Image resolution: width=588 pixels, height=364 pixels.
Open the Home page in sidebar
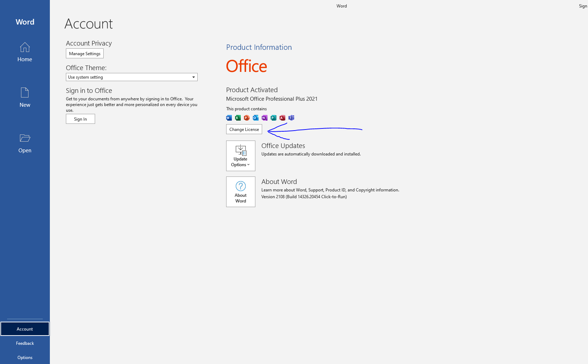[25, 52]
